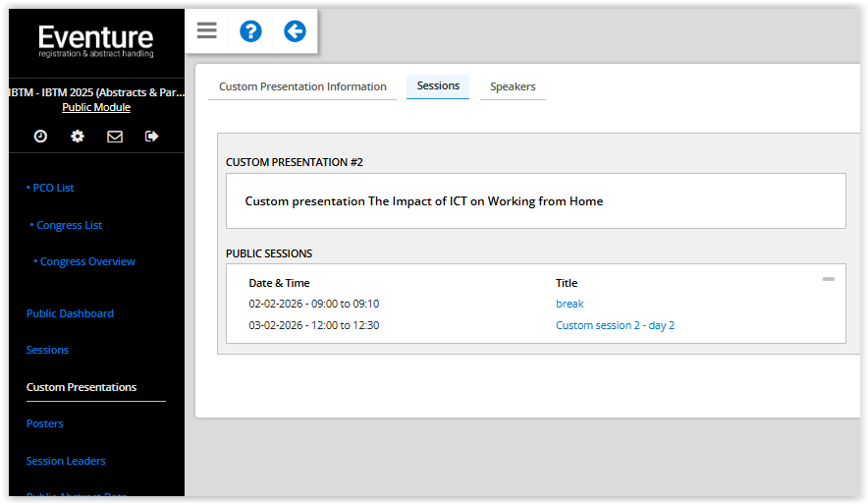
Task: Click the Eventure logo
Action: (x=96, y=43)
